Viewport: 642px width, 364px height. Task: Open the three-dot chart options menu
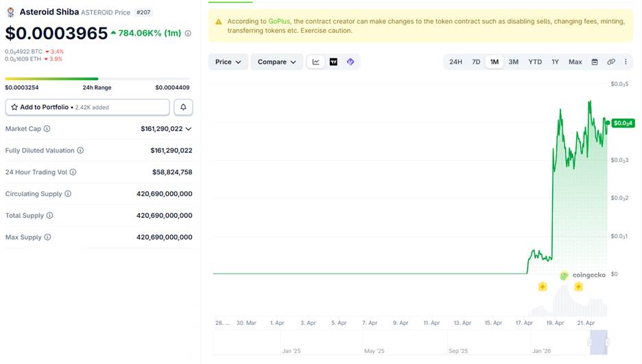click(626, 62)
